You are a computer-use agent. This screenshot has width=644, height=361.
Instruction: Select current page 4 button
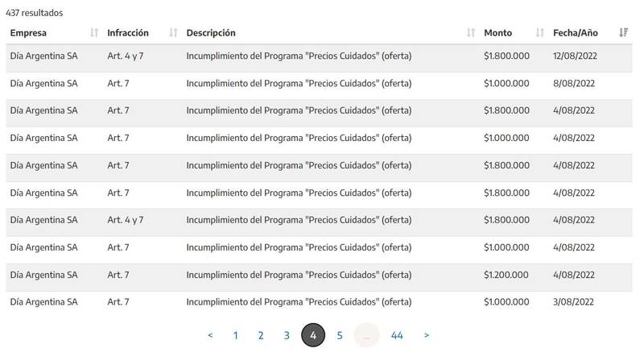pos(313,335)
